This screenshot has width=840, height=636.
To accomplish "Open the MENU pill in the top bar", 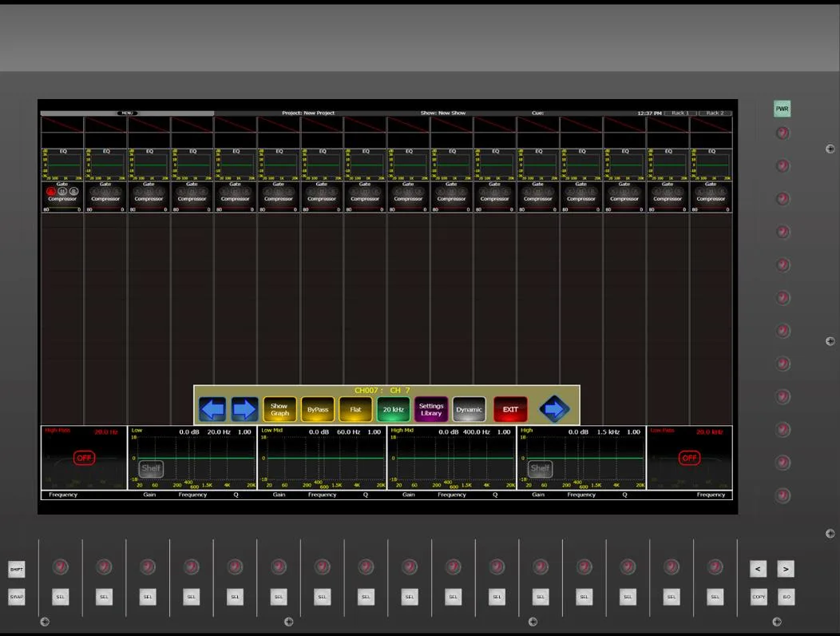I will click(128, 113).
